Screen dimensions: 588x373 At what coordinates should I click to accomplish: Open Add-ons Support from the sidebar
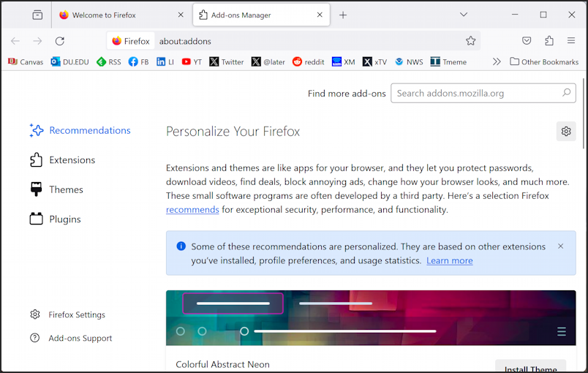[71, 338]
